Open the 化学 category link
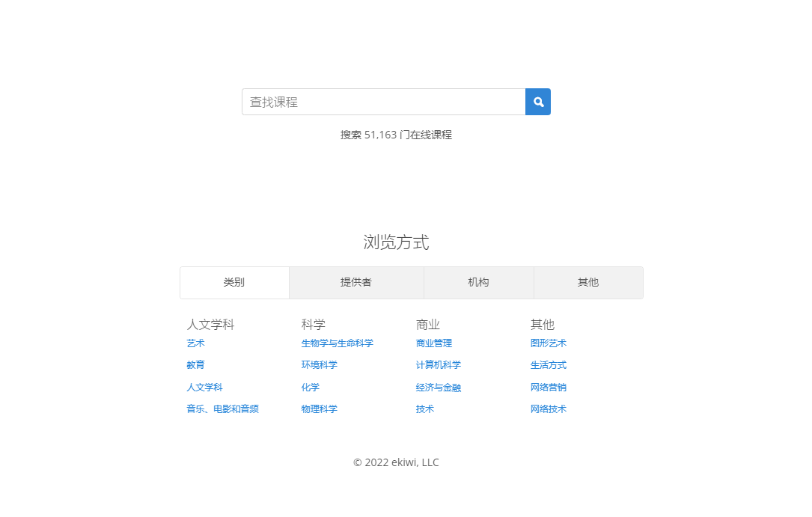This screenshot has height=517, width=812. coord(310,388)
